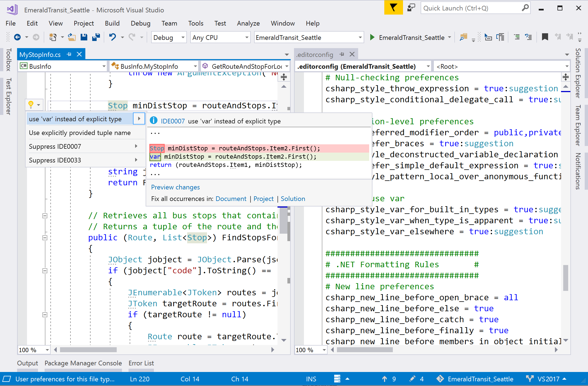Click the 'Use explicitly provided tuple name' menu item

[80, 132]
